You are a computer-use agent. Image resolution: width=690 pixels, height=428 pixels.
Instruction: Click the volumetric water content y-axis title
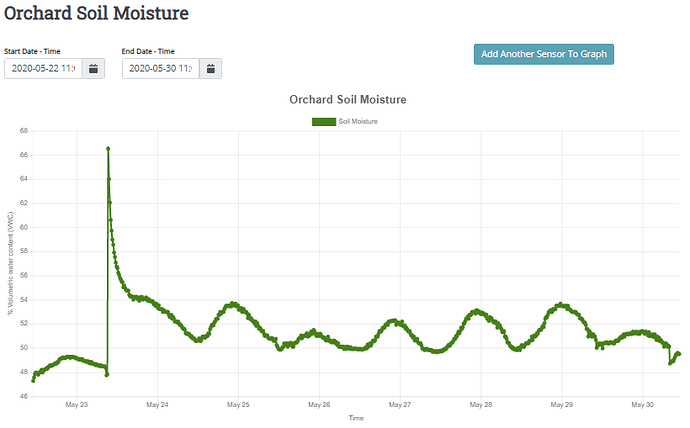pyautogui.click(x=10, y=264)
